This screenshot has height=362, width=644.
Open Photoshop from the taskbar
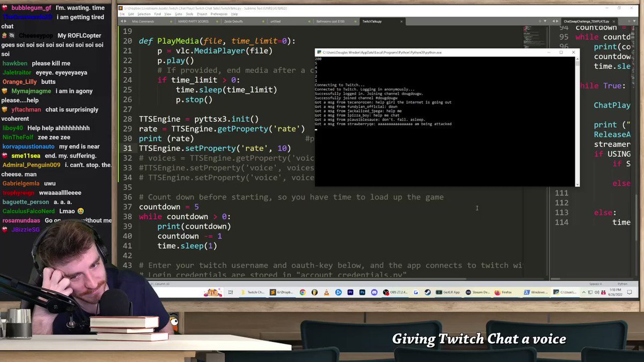tap(362, 292)
